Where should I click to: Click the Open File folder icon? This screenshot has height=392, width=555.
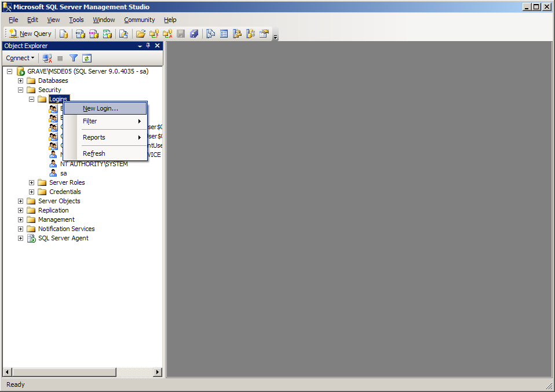(140, 34)
